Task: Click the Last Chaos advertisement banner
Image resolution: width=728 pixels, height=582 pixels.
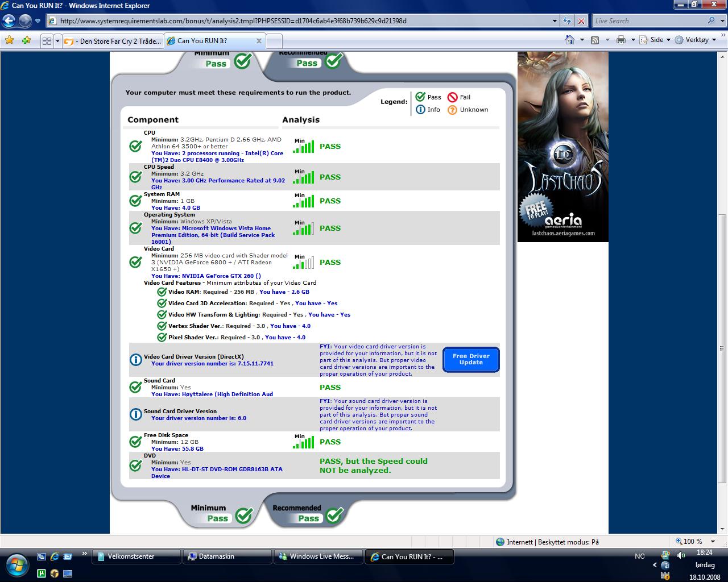Action: point(562,147)
